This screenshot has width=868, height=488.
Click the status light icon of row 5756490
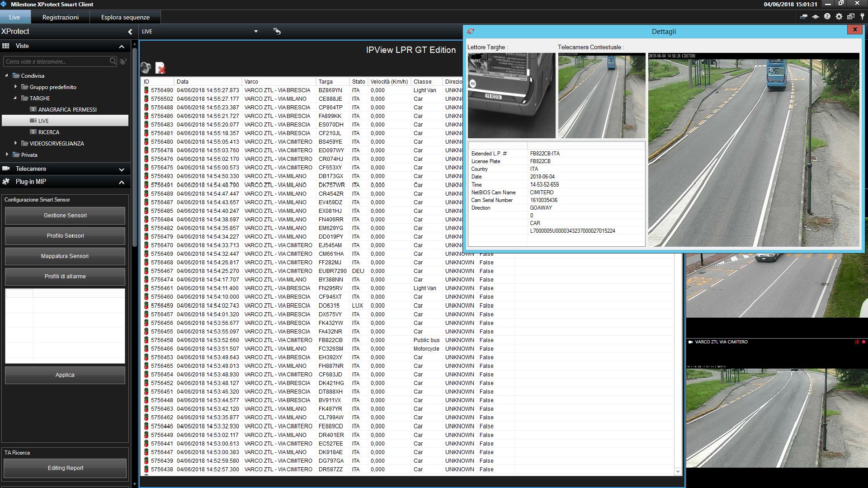click(x=146, y=90)
